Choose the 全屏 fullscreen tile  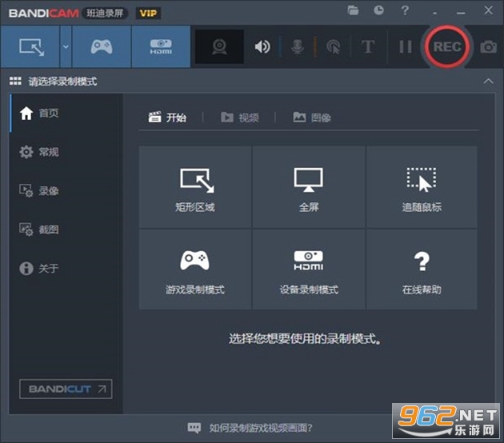pyautogui.click(x=309, y=187)
